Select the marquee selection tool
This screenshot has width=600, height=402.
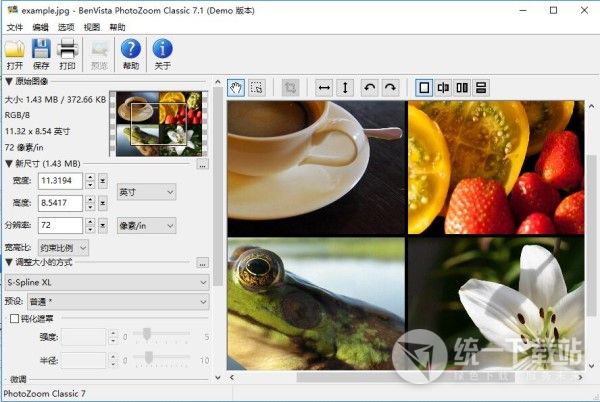(257, 88)
